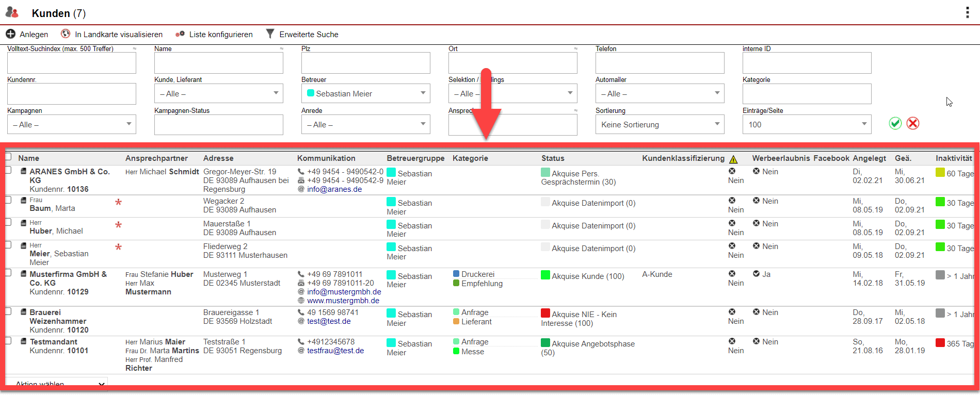Click the yellow warning triangle column icon
Image resolution: width=980 pixels, height=396 pixels.
click(733, 159)
